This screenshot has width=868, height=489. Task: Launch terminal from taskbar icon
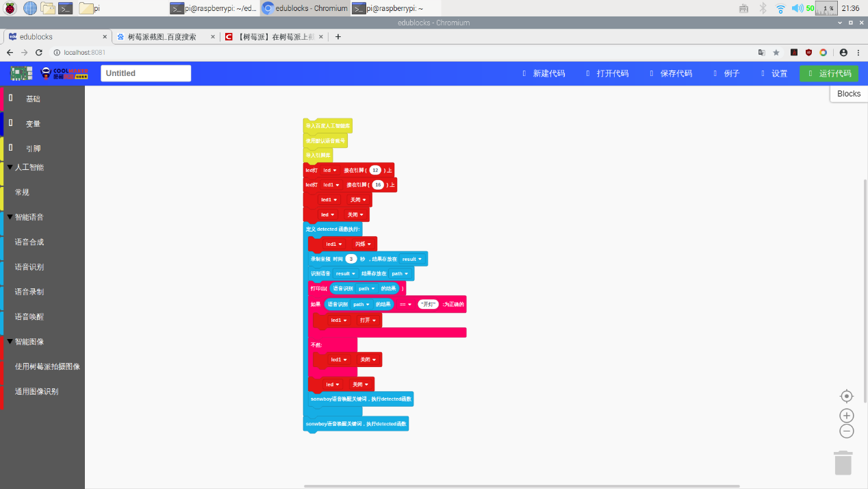(x=66, y=8)
